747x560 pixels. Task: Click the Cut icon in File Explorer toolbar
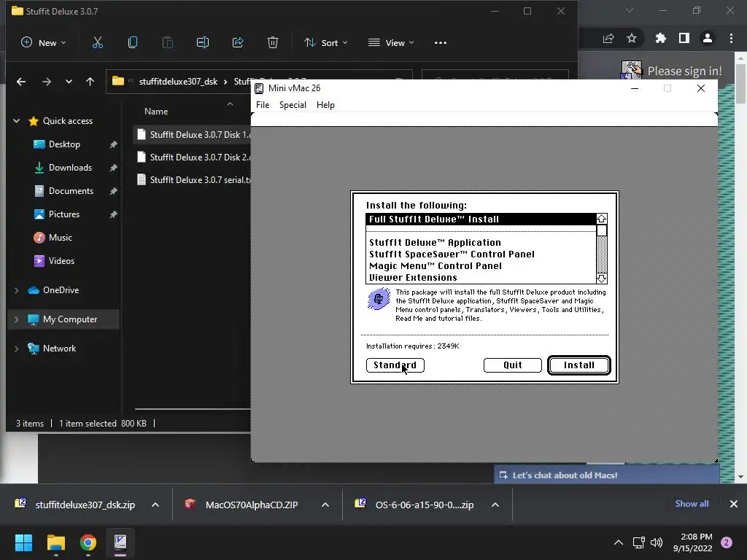97,42
